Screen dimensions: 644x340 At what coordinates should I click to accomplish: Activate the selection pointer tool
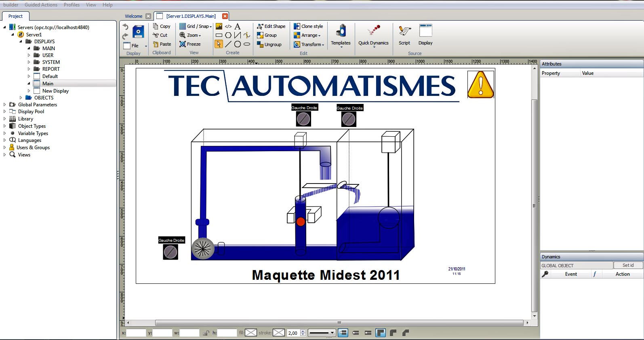(219, 44)
